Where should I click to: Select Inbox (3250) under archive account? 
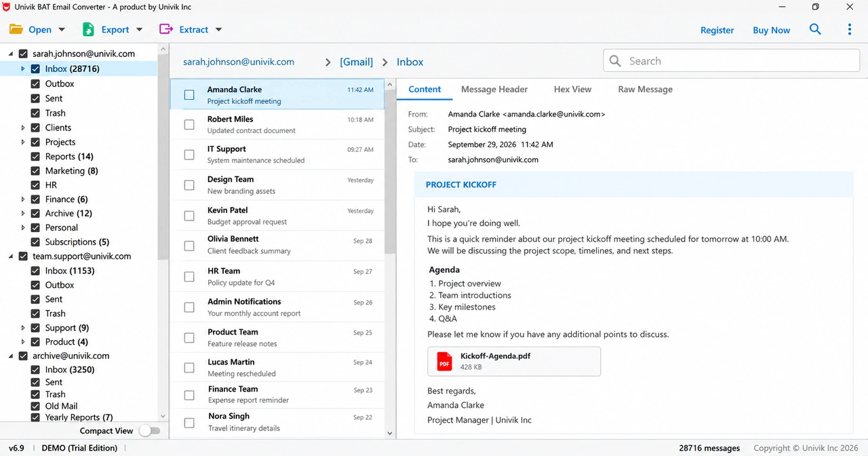(70, 370)
